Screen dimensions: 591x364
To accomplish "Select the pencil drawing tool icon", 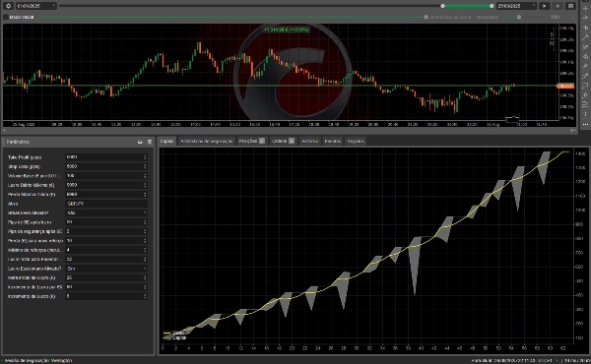I will coord(585,46).
